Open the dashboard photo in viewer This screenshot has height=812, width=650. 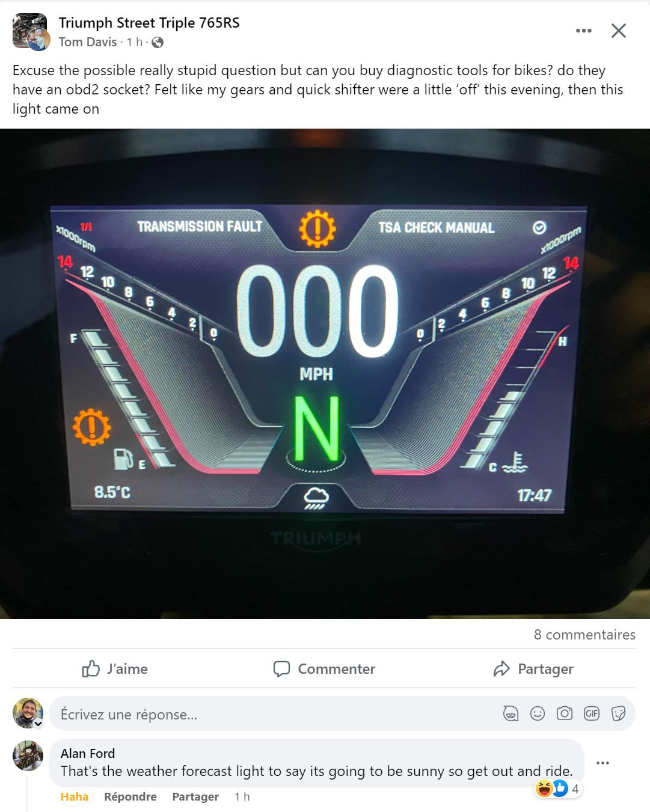325,374
